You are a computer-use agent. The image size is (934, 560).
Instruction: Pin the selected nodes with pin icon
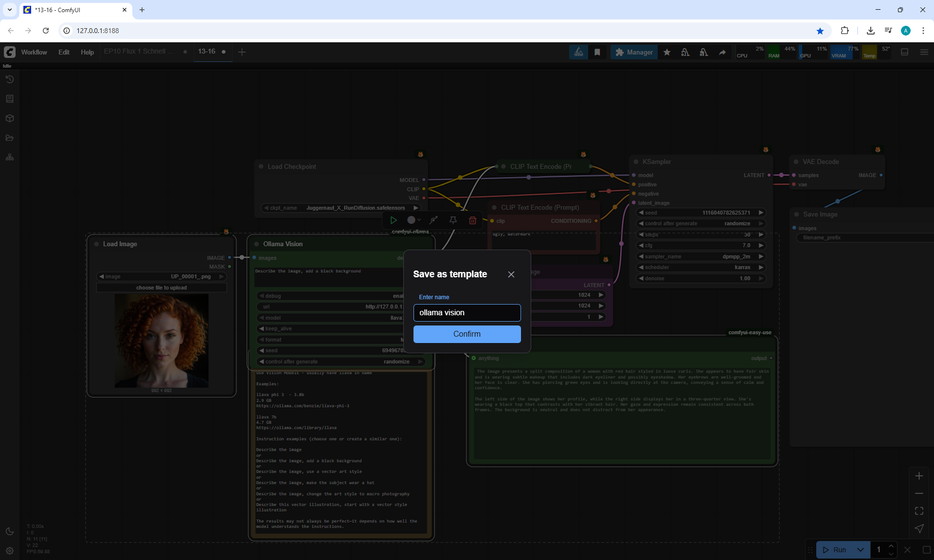pyautogui.click(x=453, y=220)
